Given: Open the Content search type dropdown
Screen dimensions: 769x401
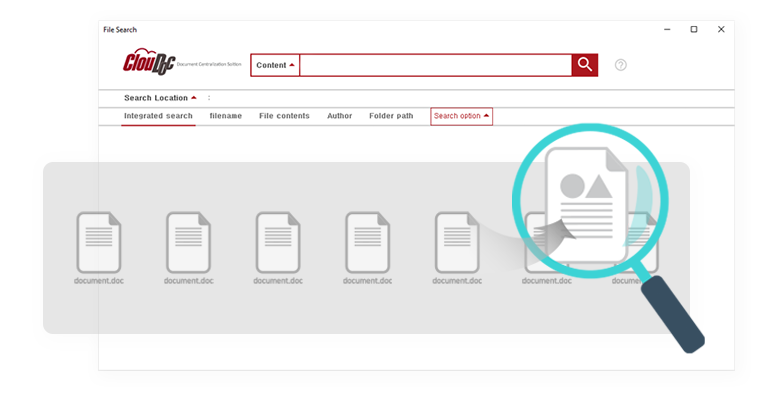Looking at the screenshot, I should pos(275,65).
